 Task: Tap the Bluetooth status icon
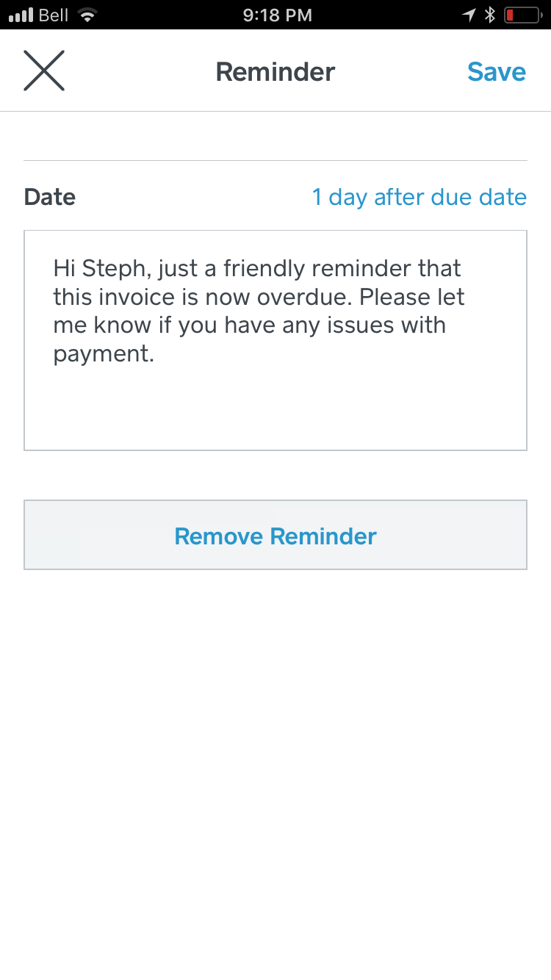pyautogui.click(x=490, y=15)
